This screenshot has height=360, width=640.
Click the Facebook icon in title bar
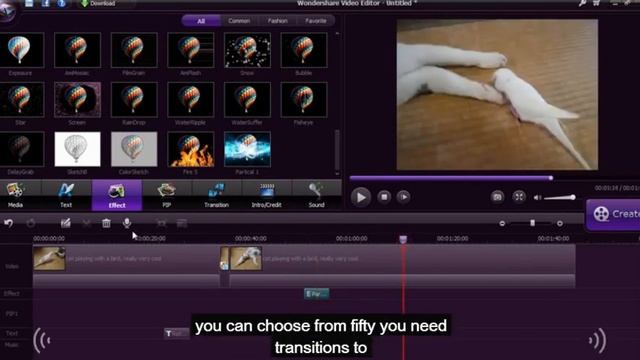point(46,3)
